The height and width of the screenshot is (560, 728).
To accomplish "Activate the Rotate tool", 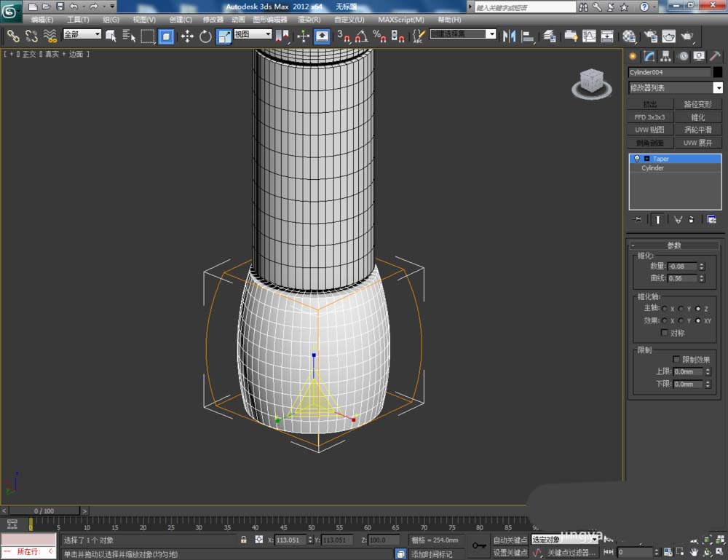I will [205, 36].
